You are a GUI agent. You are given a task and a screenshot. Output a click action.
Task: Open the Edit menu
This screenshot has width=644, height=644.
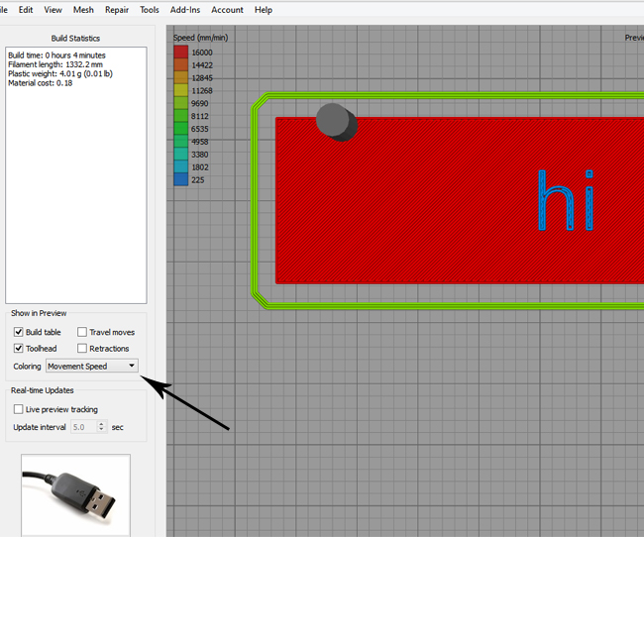pos(26,10)
